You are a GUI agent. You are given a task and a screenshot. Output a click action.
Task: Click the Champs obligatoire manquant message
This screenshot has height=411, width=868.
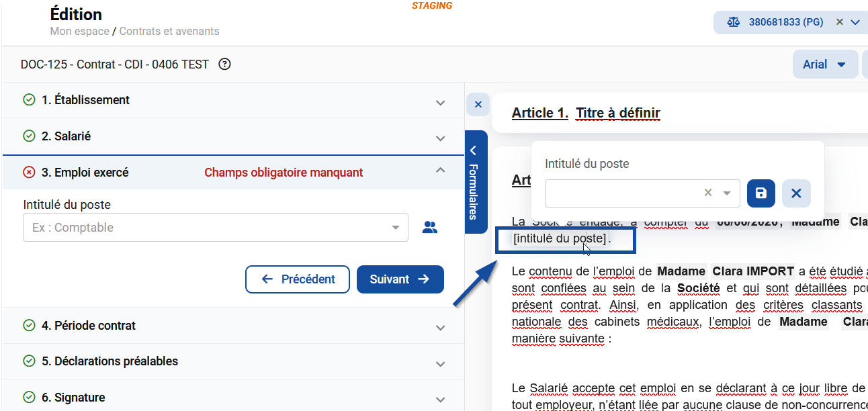[x=284, y=173]
